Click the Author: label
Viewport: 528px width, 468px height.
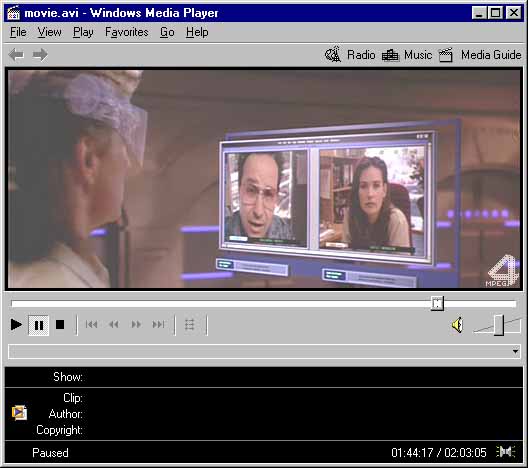click(x=66, y=414)
